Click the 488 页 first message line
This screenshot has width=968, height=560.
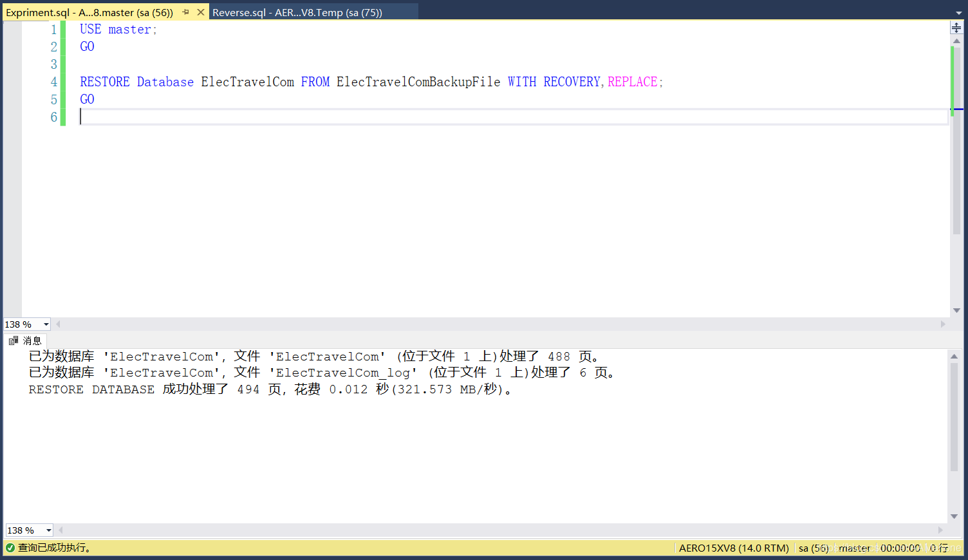[x=315, y=357]
